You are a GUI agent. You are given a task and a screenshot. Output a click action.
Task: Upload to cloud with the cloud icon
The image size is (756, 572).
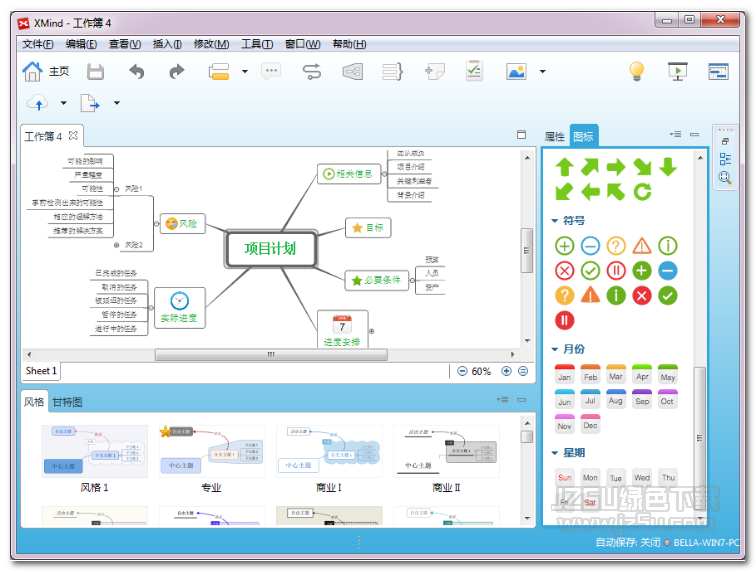coord(38,103)
